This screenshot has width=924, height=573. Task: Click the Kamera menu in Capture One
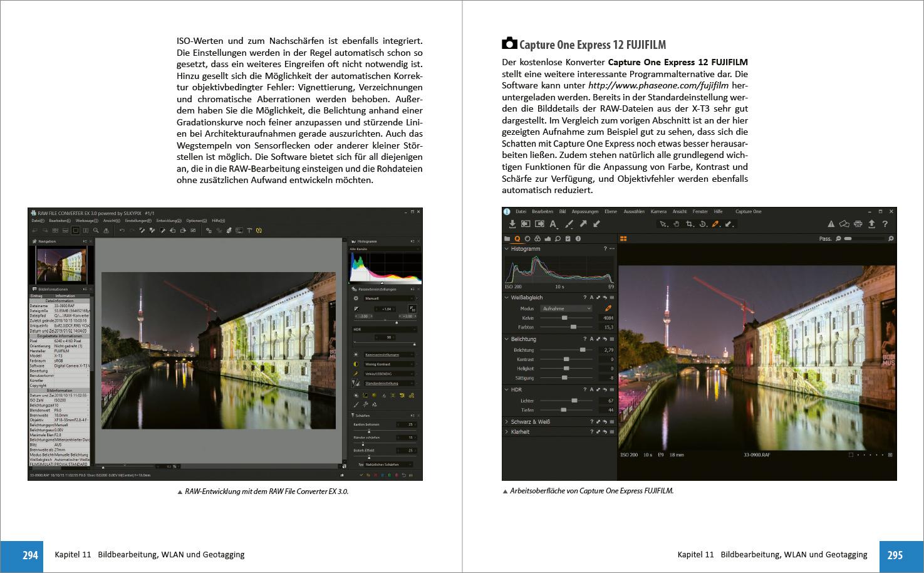click(658, 212)
